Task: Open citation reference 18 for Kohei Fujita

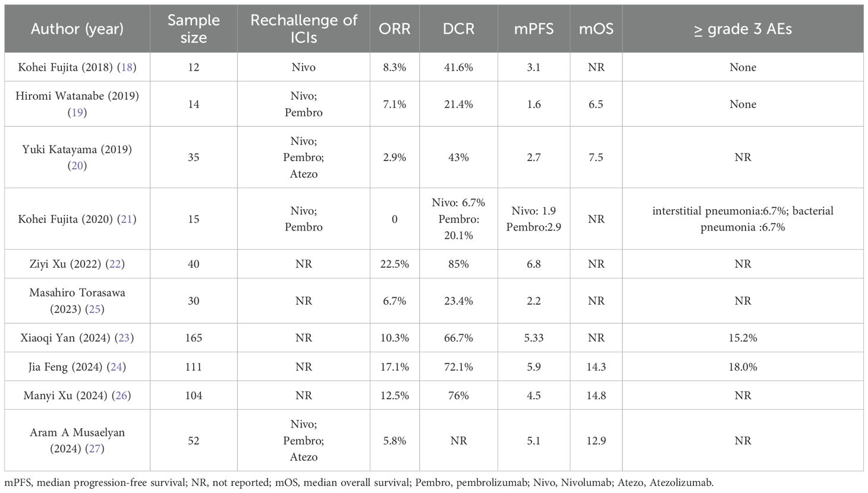Action: [127, 67]
